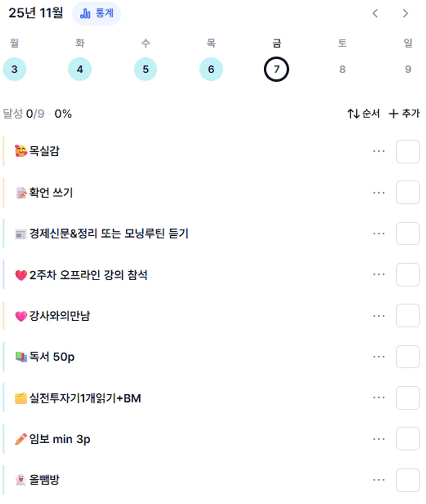Open the 실전투자기1개읽기+BM task

[86, 398]
